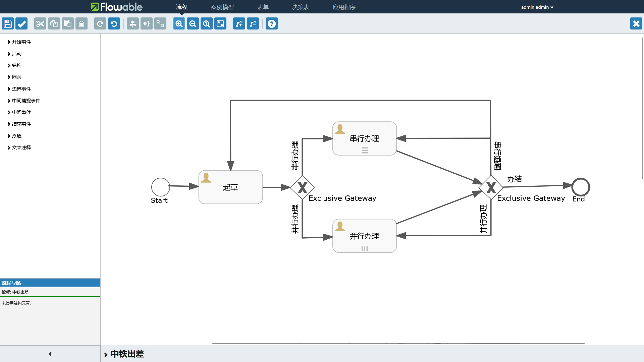
Task: Zoom in using the magnifier plus icon
Action: [179, 24]
